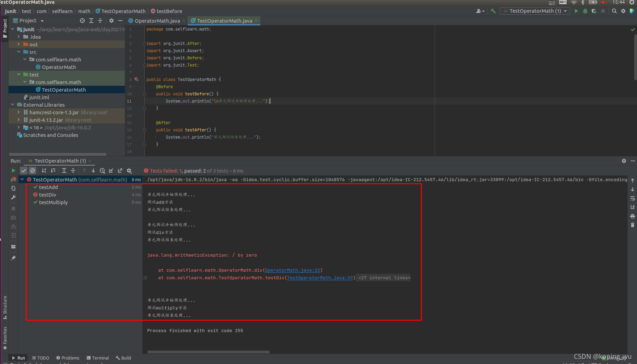Image resolution: width=637 pixels, height=364 pixels.
Task: Pin the Run tab
Action: pos(13,258)
